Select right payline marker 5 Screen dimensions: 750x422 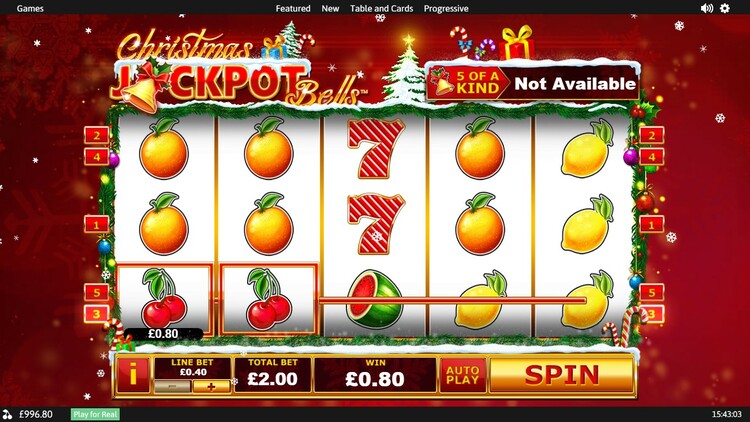(x=651, y=292)
